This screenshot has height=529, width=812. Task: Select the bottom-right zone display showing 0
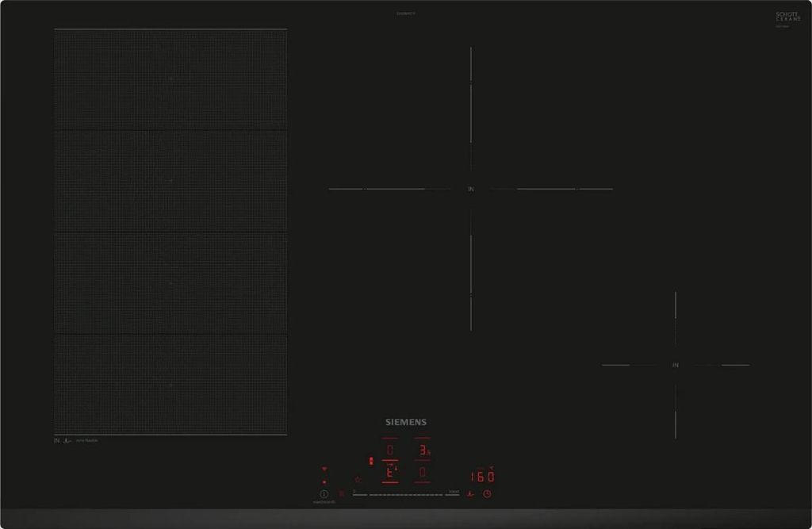pos(423,473)
